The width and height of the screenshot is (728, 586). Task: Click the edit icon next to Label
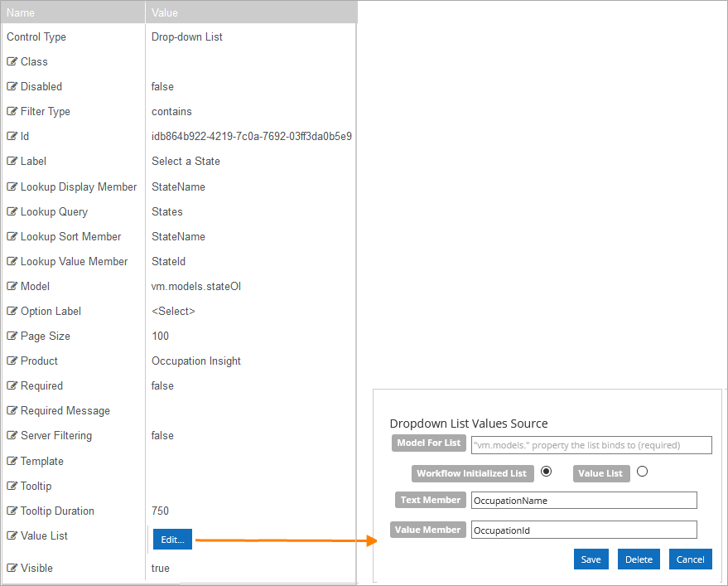pyautogui.click(x=12, y=161)
